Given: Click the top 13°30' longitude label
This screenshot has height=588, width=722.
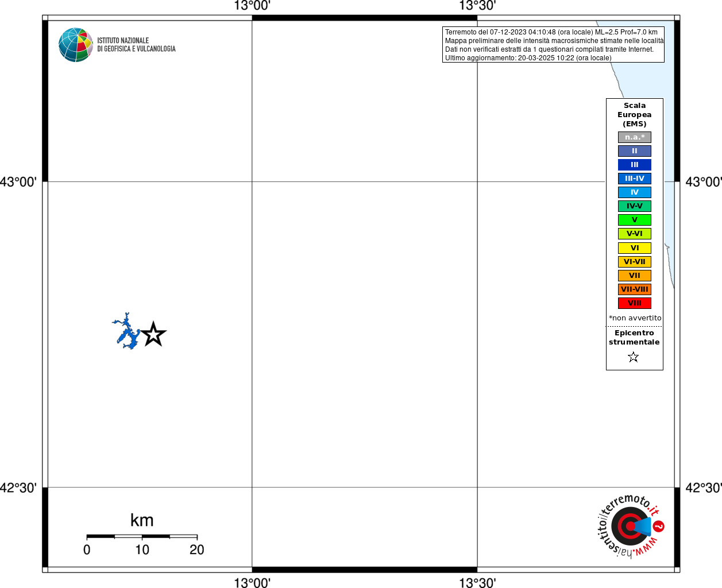Looking at the screenshot, I should [x=477, y=6].
